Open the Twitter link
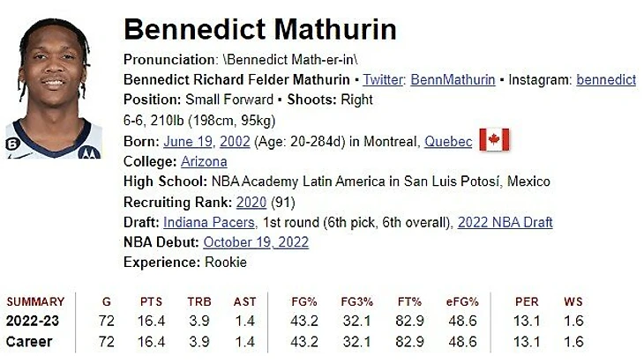 tap(384, 79)
